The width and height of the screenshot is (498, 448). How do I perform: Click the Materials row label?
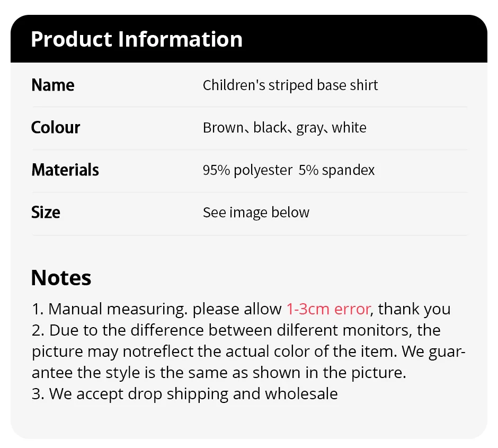click(65, 170)
